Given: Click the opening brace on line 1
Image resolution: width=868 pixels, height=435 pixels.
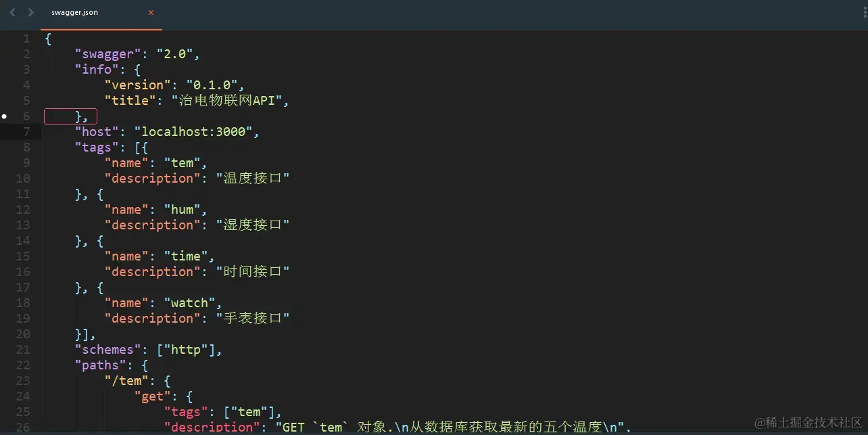Looking at the screenshot, I should pos(48,39).
